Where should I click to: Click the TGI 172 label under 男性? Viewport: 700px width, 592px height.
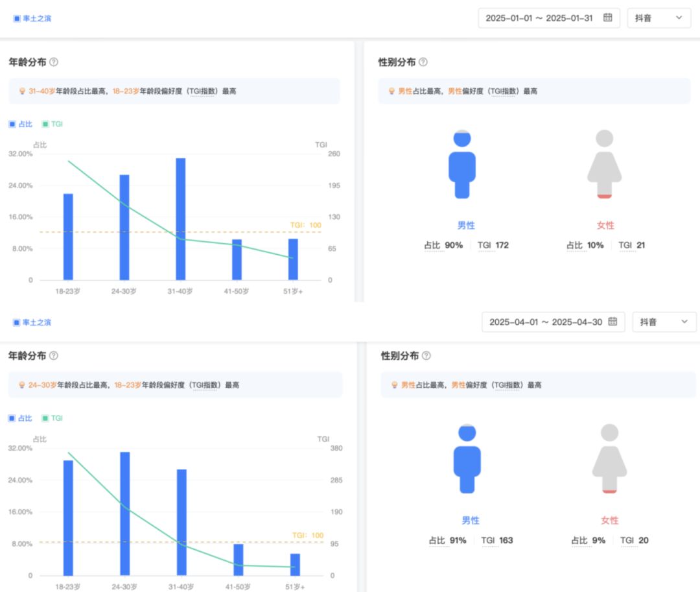click(x=493, y=245)
